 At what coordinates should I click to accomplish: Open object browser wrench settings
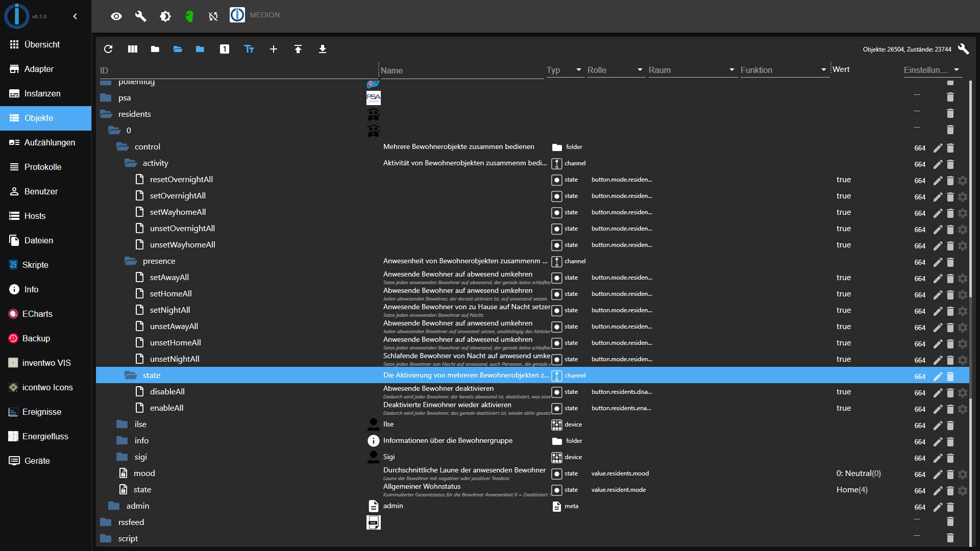pos(963,49)
